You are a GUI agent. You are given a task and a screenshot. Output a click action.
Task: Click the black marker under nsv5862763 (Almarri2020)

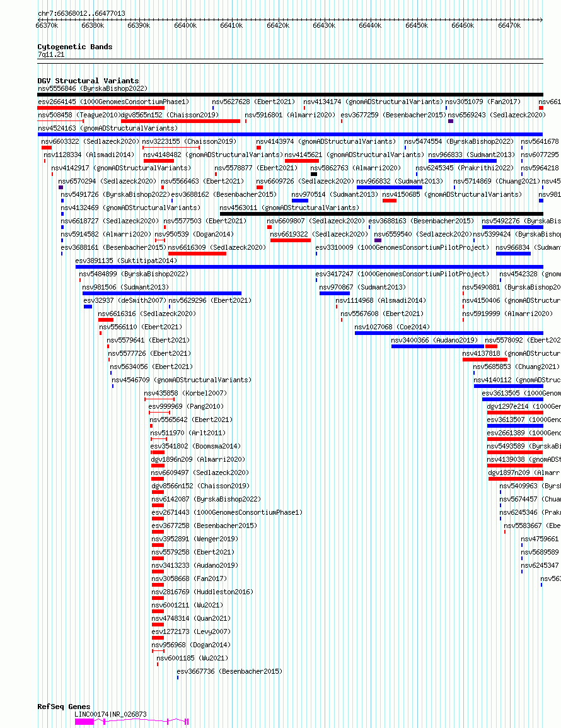pos(314,174)
